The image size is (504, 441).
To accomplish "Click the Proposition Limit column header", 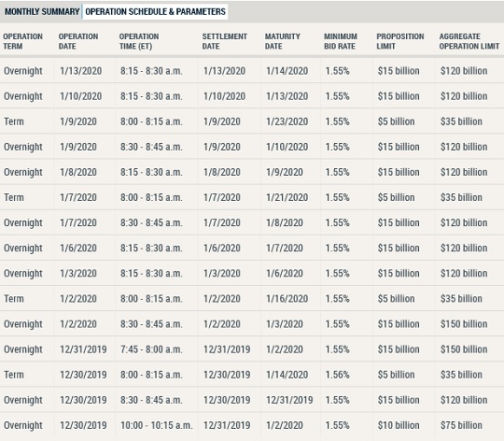I will point(400,41).
